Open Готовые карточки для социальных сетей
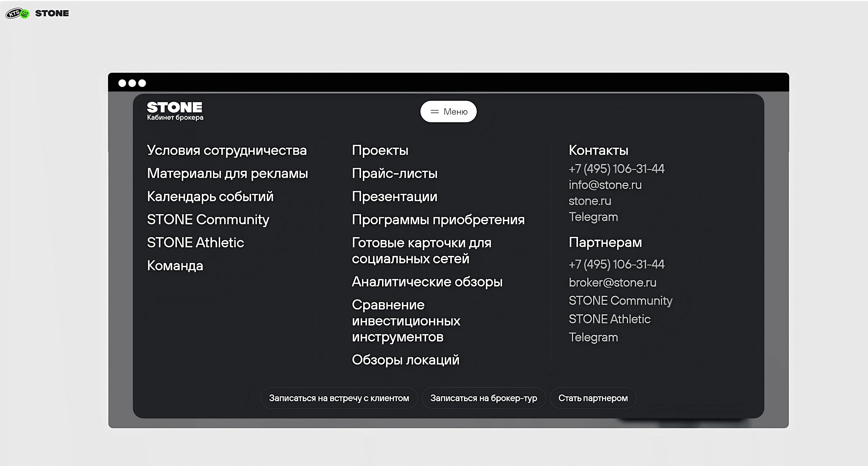 pos(421,251)
